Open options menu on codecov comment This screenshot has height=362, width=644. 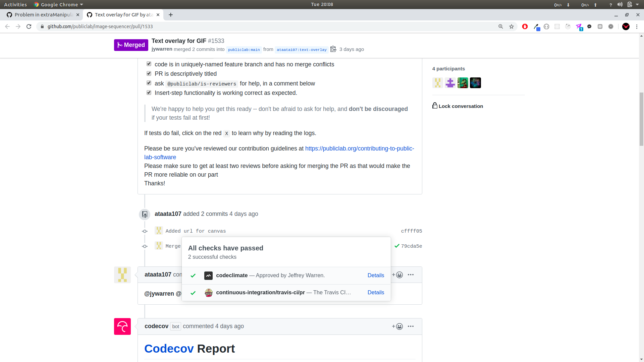(x=411, y=326)
